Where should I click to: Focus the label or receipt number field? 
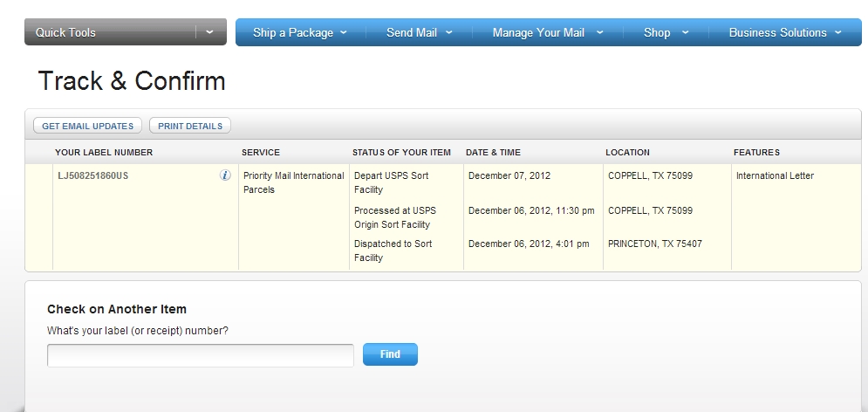point(201,355)
